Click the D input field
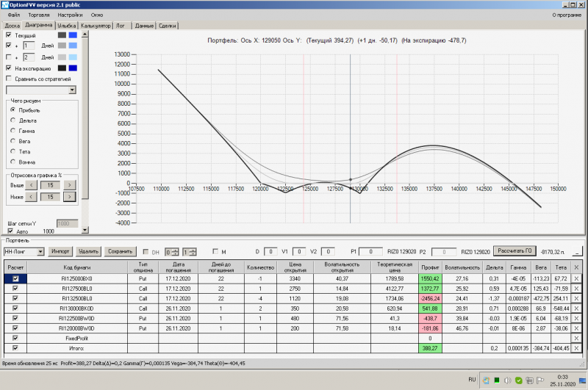 click(270, 252)
